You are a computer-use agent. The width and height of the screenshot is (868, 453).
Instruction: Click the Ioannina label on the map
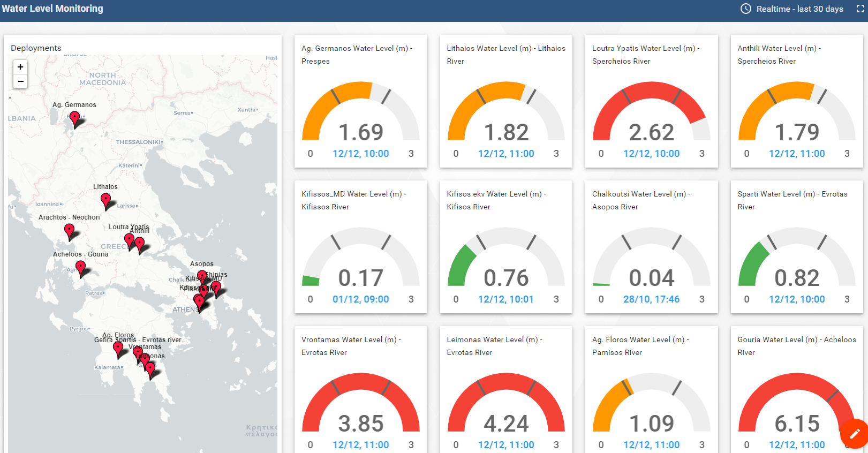pyautogui.click(x=48, y=204)
